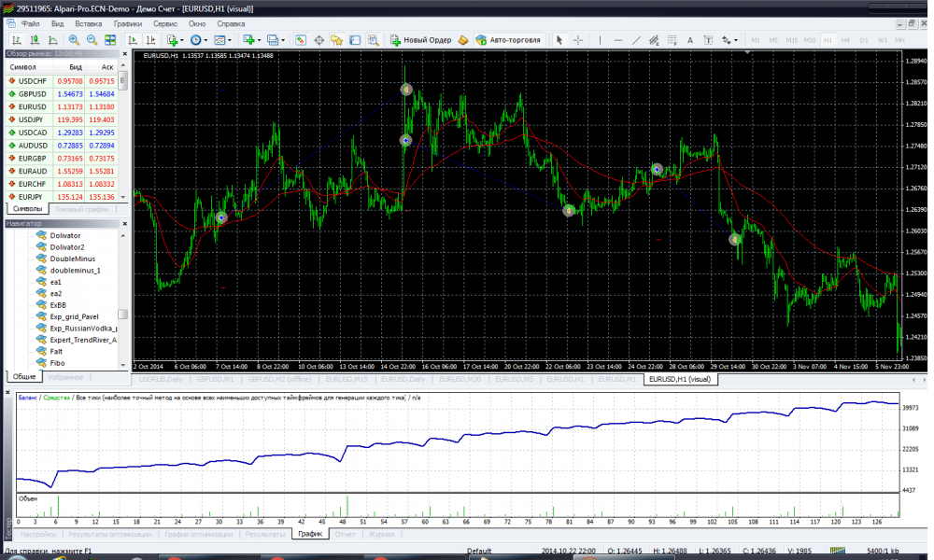Viewport: 934px width, 560px height.
Task: Select the text tool A
Action: (690, 40)
